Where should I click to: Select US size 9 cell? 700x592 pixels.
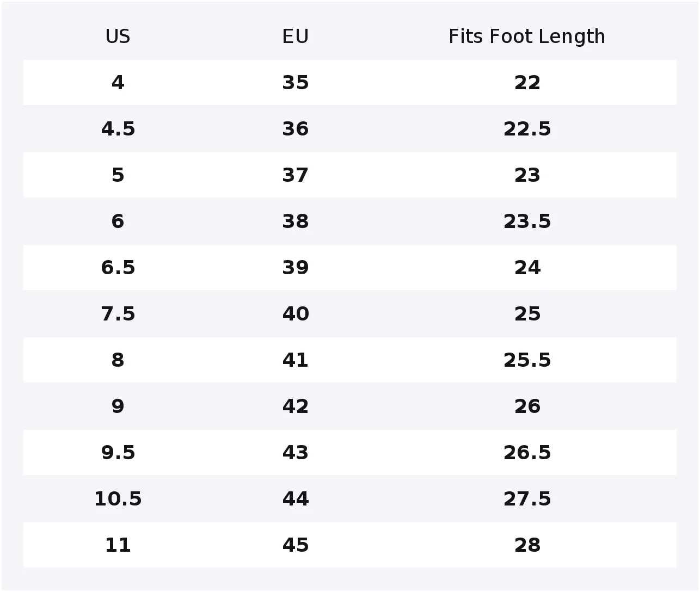[118, 406]
